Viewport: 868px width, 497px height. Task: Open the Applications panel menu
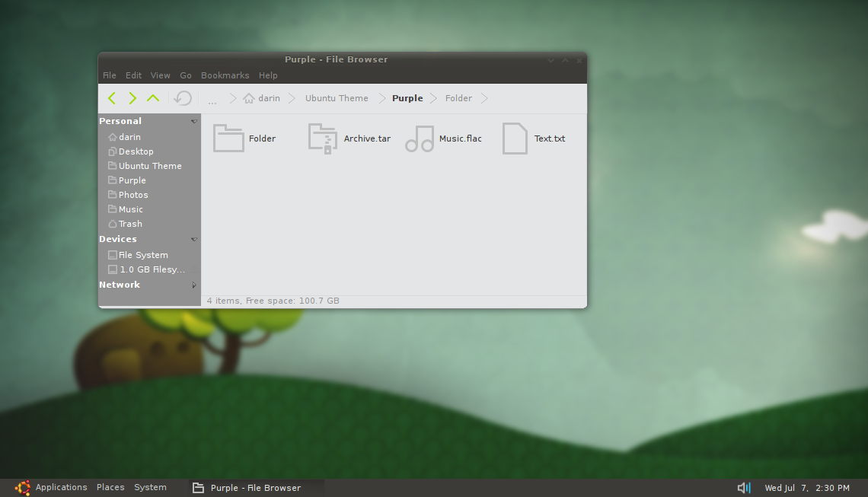click(x=62, y=487)
